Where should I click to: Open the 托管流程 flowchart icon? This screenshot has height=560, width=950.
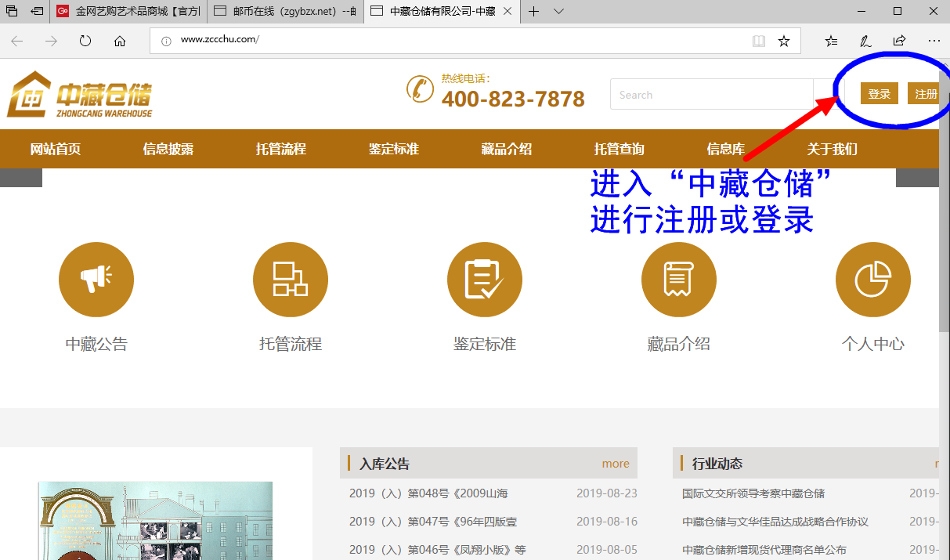[x=291, y=279]
